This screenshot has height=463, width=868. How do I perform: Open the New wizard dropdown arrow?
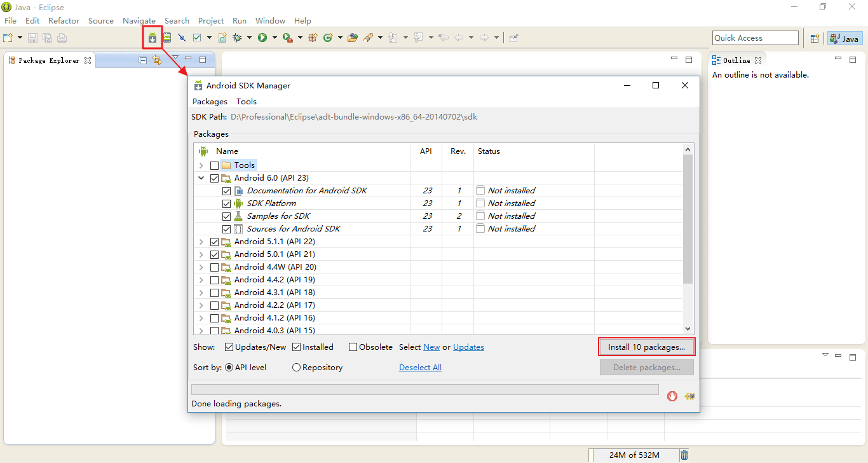20,38
